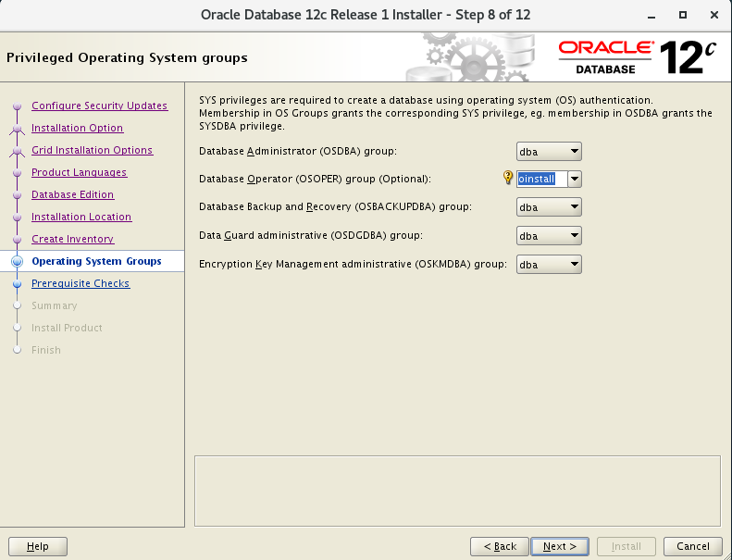732x560 pixels.
Task: Click the Installation Location step bullet
Action: (18, 217)
